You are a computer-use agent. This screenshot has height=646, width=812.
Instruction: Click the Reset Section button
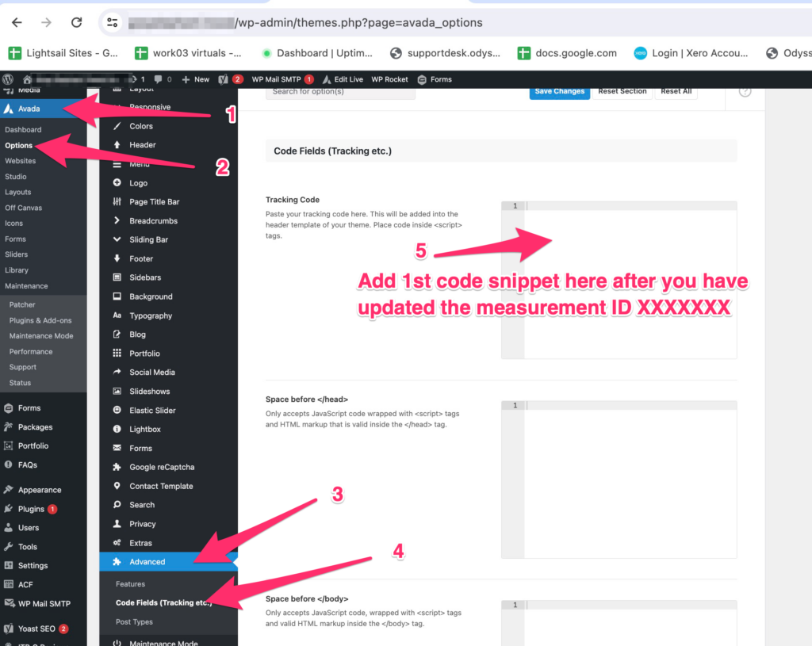622,92
